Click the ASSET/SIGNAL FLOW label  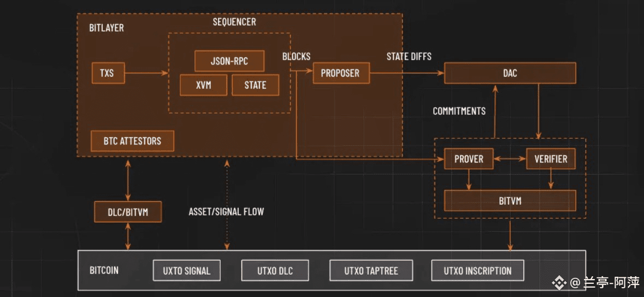tap(226, 212)
